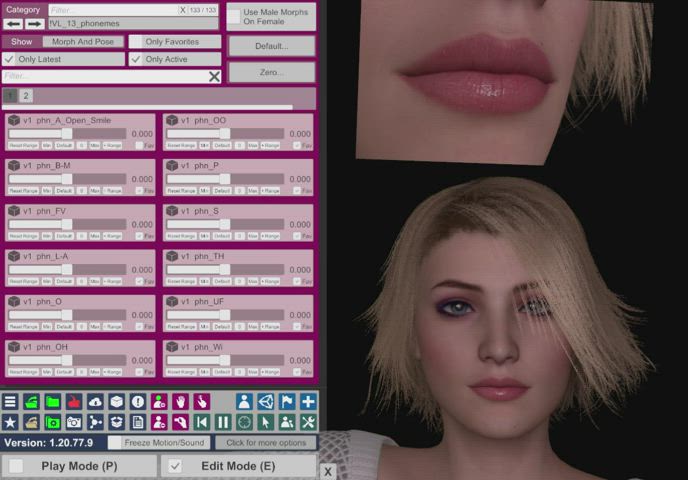Click the cloud download icon
The width and height of the screenshot is (688, 480).
95,401
